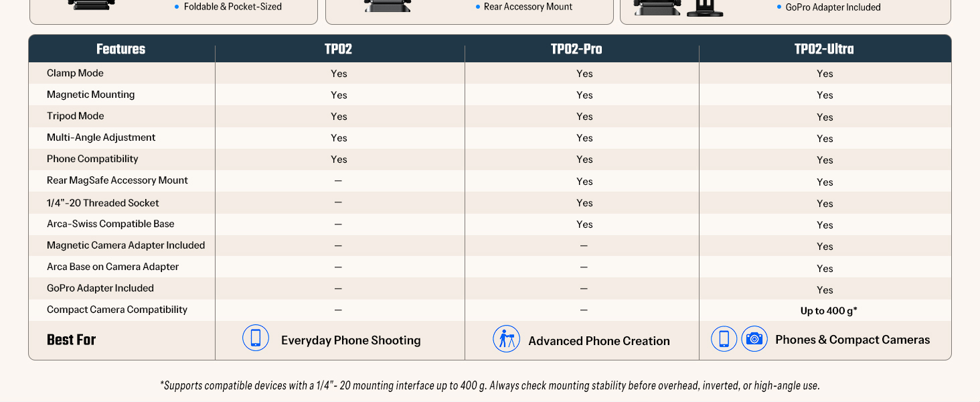Click the Clamp Mode feature row label
Image resolution: width=980 pixels, height=402 pixels.
(75, 73)
